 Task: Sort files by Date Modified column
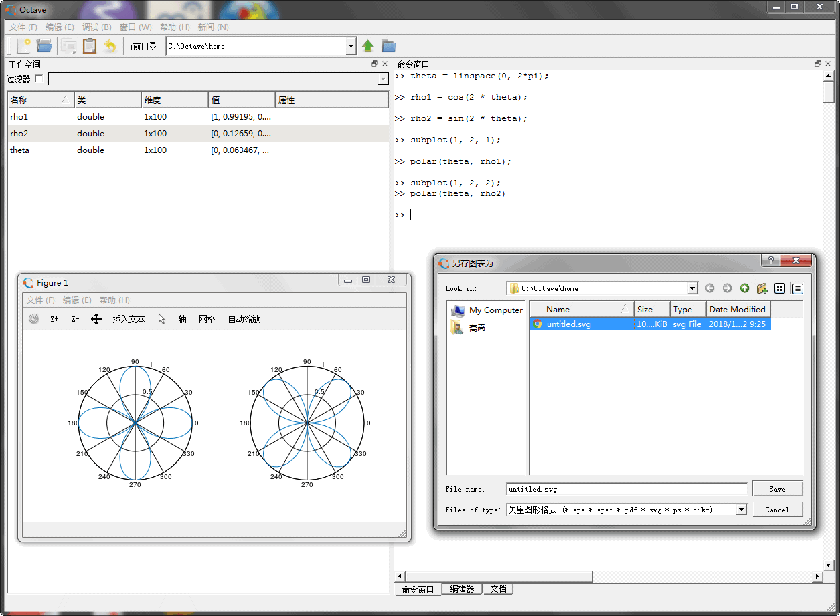click(738, 309)
